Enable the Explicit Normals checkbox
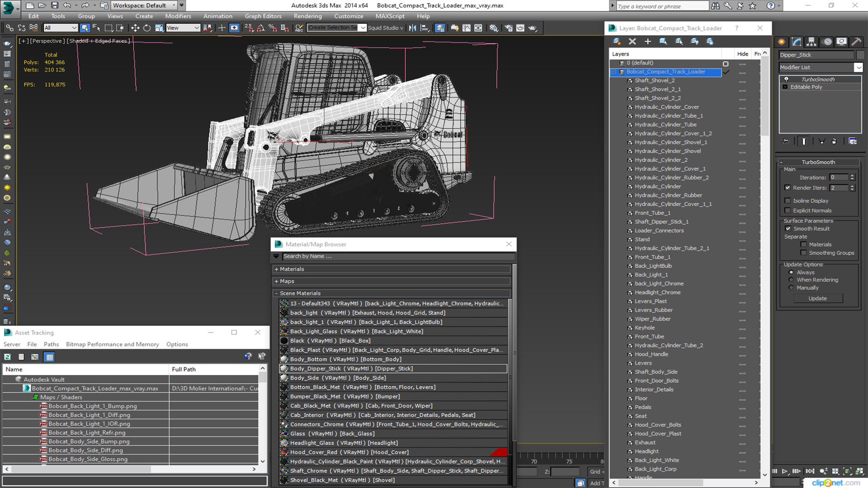The image size is (868, 488). 788,211
